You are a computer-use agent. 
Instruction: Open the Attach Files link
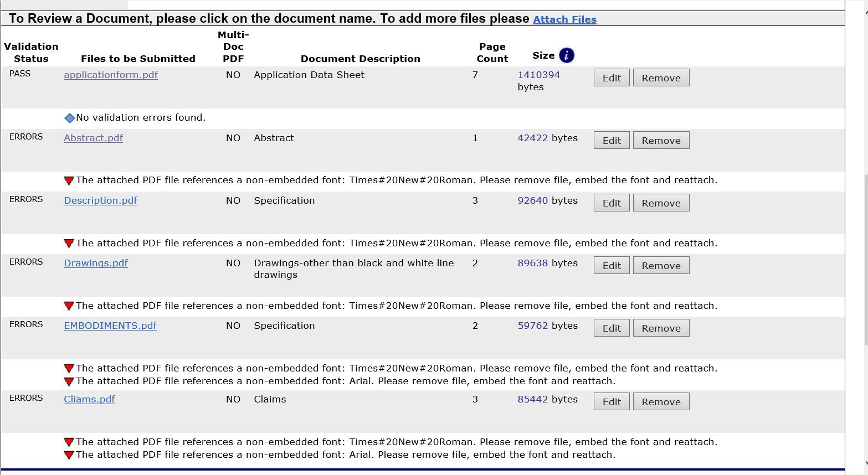[x=564, y=19]
